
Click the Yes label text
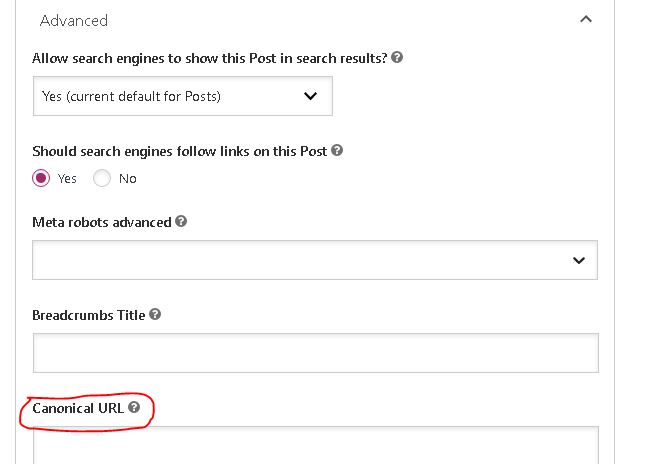click(67, 179)
